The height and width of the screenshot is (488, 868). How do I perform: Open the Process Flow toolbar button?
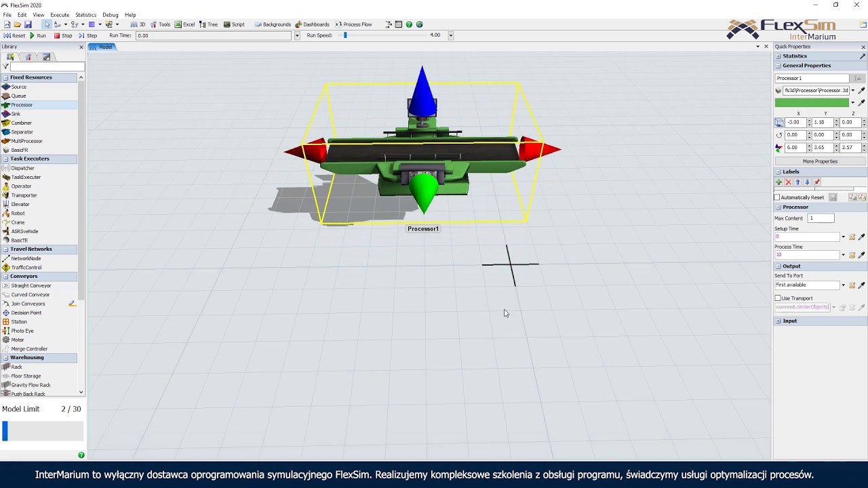[353, 24]
